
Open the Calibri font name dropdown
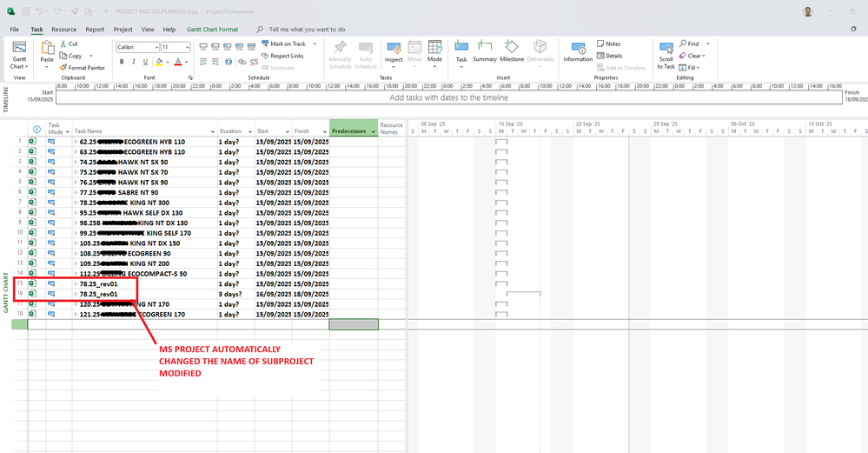pyautogui.click(x=156, y=48)
